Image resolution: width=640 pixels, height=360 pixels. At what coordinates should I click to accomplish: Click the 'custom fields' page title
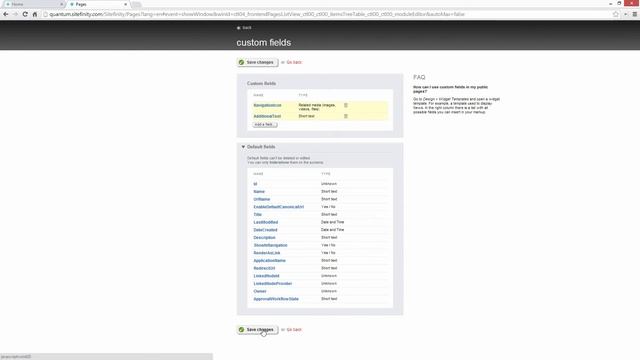[x=264, y=42]
